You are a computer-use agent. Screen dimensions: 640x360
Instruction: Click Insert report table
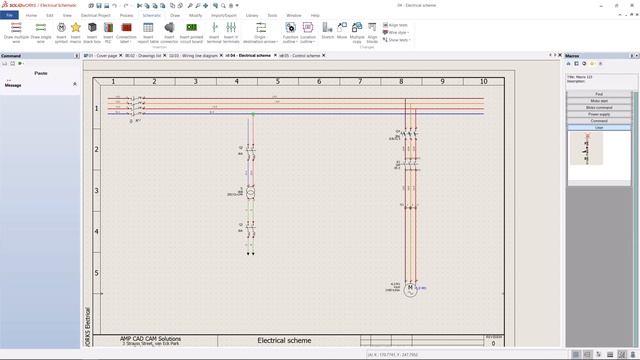click(x=148, y=33)
